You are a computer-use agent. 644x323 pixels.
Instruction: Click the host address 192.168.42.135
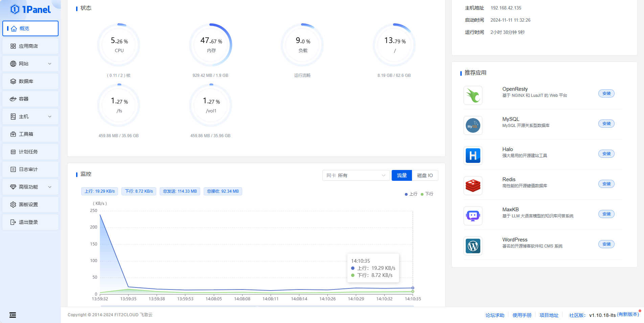point(506,8)
